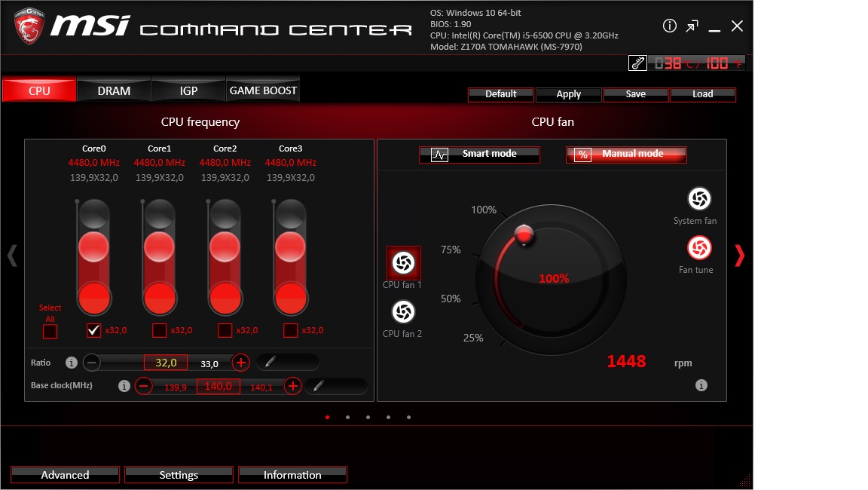Click the Ratio 32,0 value field

pos(166,363)
